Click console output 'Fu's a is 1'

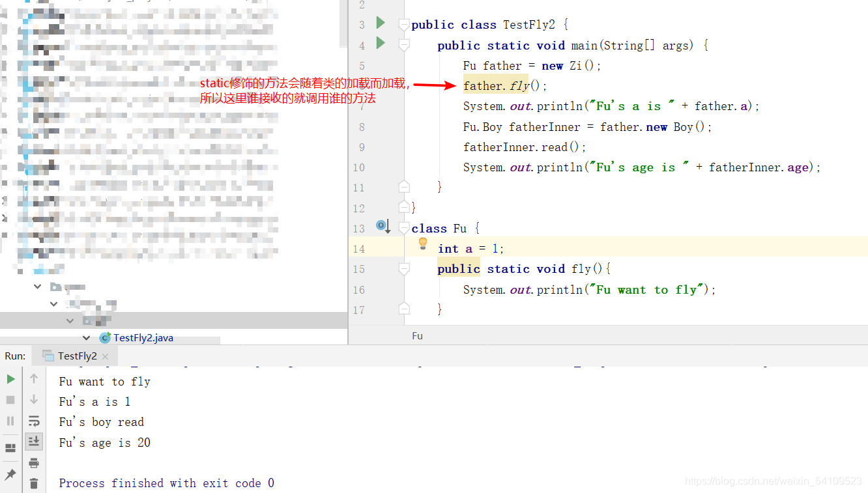pyautogui.click(x=95, y=402)
